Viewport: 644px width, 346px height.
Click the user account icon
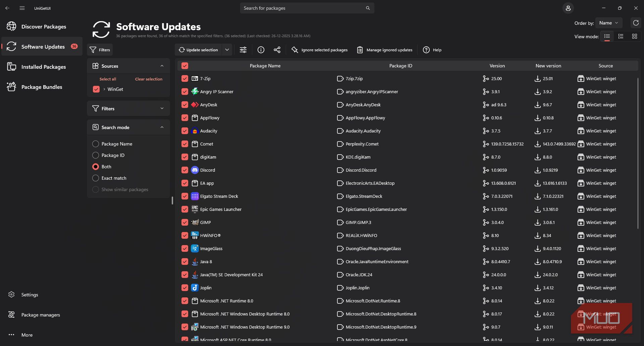(x=568, y=8)
